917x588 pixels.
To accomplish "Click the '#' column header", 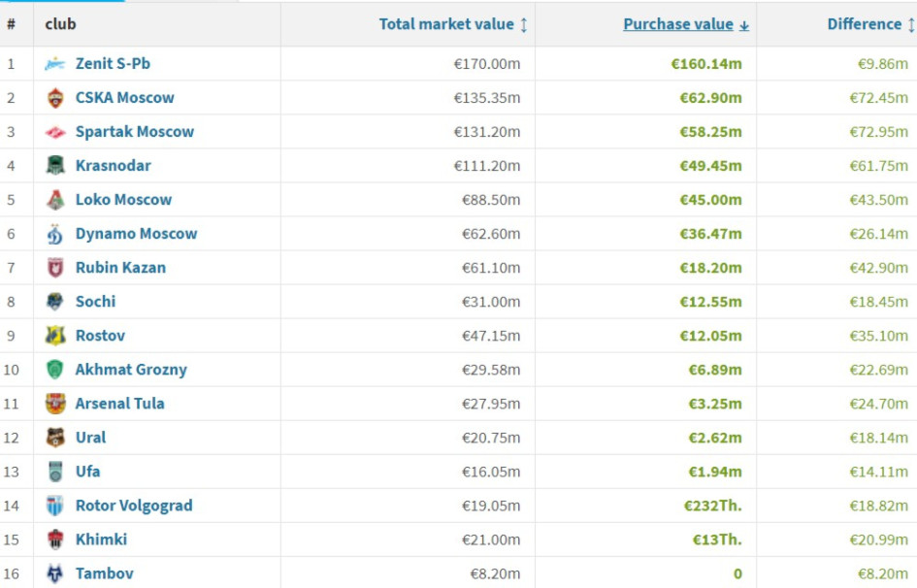I will coord(11,24).
